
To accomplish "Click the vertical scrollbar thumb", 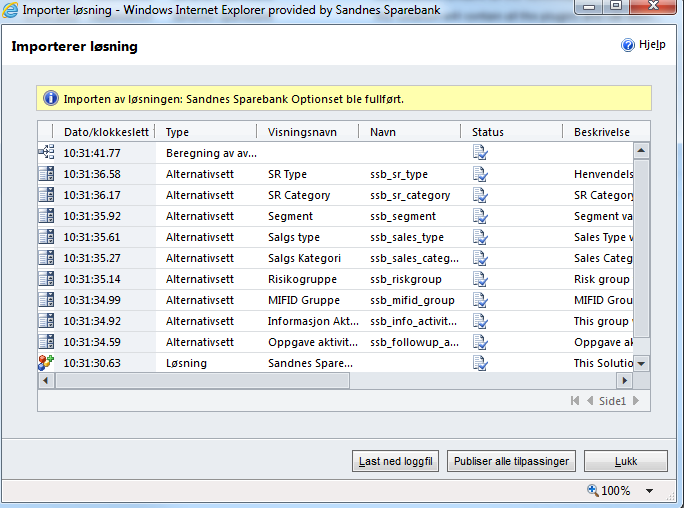I will 641,248.
